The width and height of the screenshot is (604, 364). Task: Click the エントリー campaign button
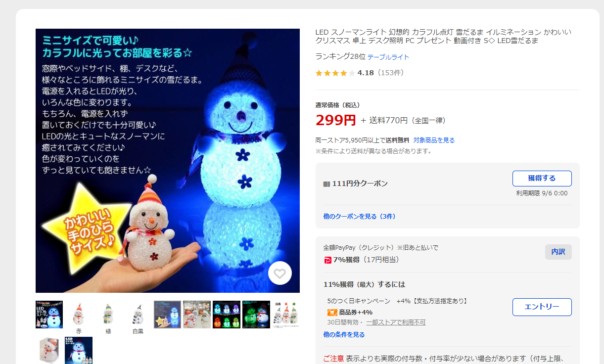(542, 307)
